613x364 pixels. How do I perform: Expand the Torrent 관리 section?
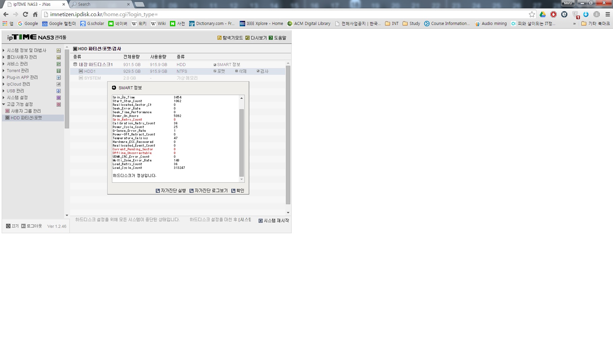click(x=18, y=70)
